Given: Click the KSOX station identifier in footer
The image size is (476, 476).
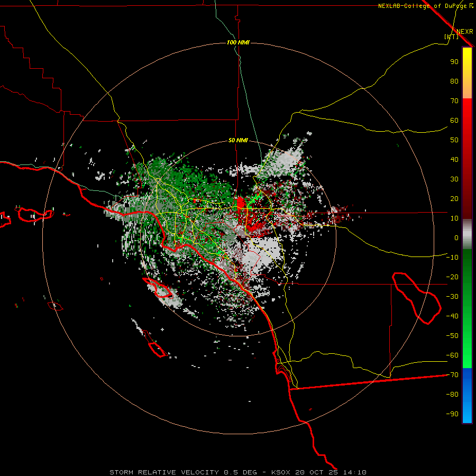Looking at the screenshot, I should [x=280, y=472].
